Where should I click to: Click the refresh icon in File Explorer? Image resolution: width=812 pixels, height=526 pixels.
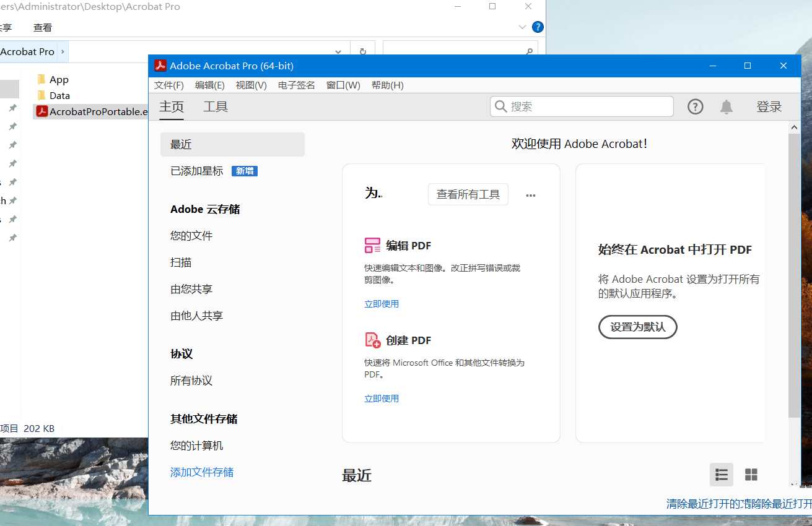(362, 52)
